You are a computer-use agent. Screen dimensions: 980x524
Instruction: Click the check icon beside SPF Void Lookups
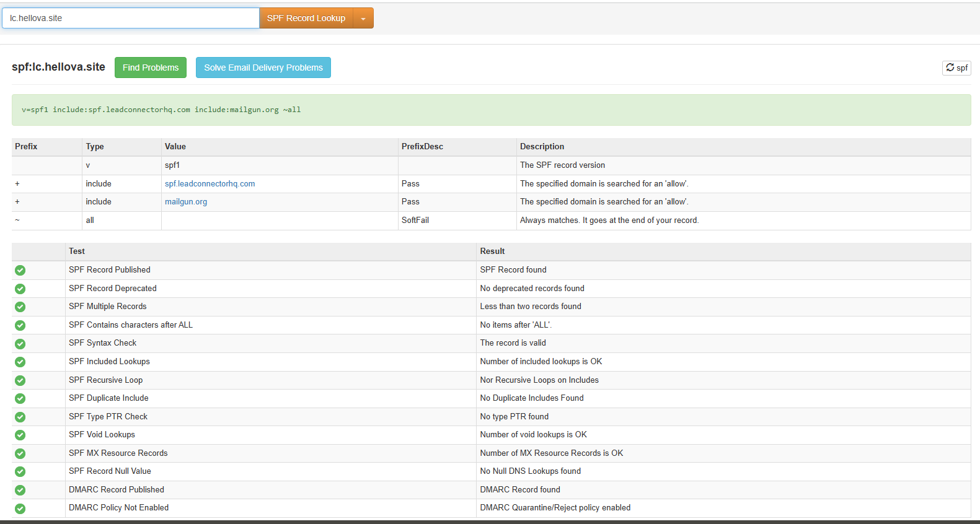[x=20, y=435]
